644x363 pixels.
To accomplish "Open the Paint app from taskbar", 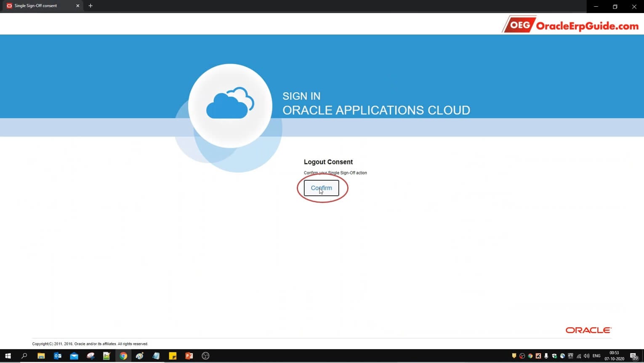I will pos(140,356).
